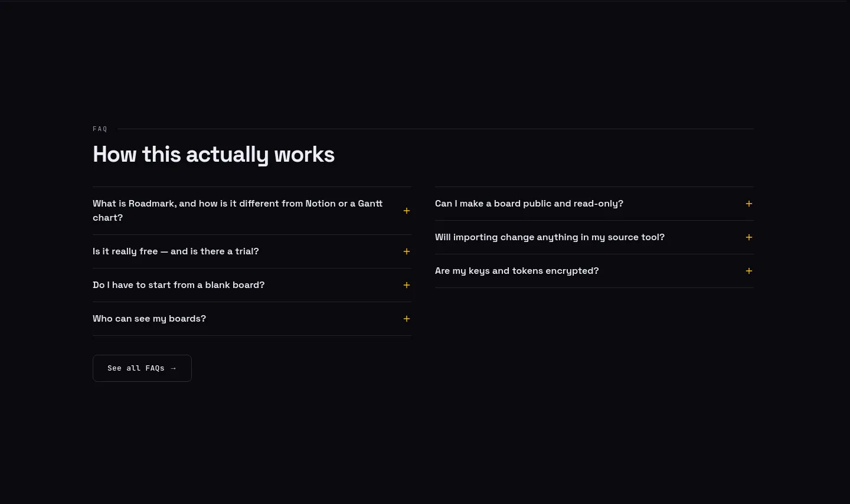
Task: Expand the plus icon for Roadmark vs Notion question
Action: tap(407, 211)
